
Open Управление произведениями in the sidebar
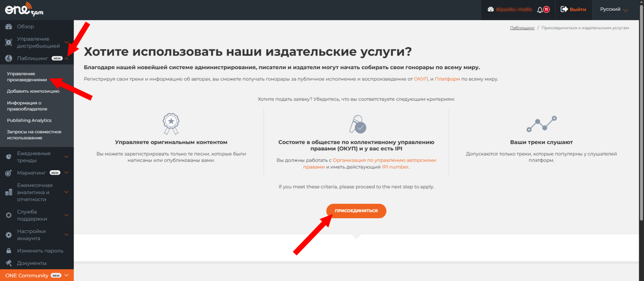[27, 76]
